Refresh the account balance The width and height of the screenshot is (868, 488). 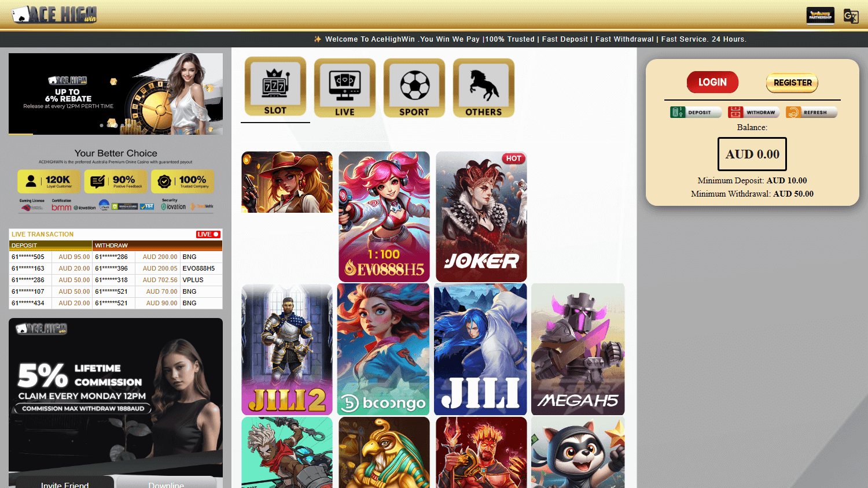pos(811,112)
